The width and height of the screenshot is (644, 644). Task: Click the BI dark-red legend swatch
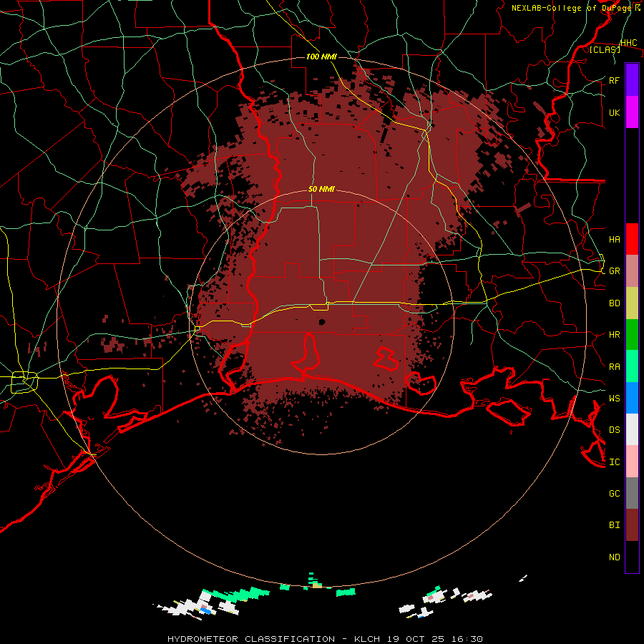click(x=632, y=525)
